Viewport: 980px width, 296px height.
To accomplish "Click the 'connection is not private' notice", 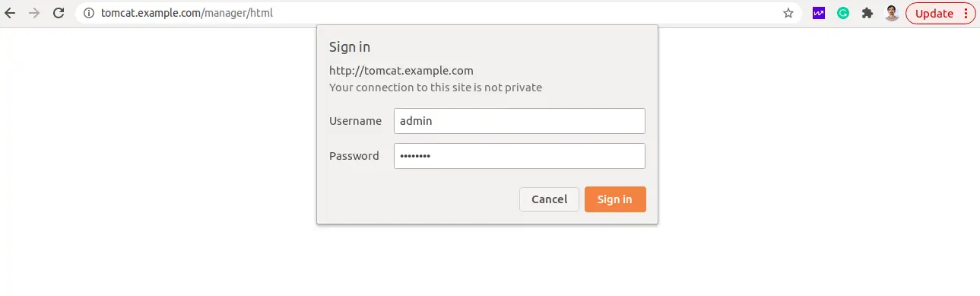I will coord(436,88).
